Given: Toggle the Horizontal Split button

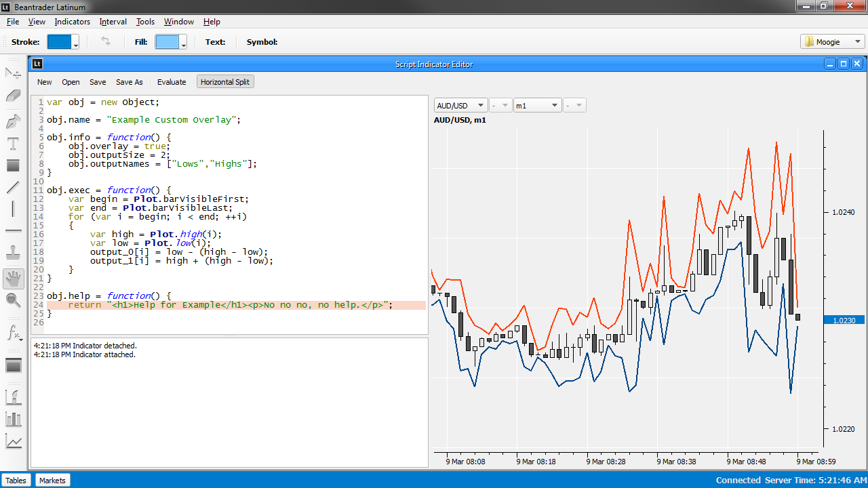Looking at the screenshot, I should coord(225,82).
